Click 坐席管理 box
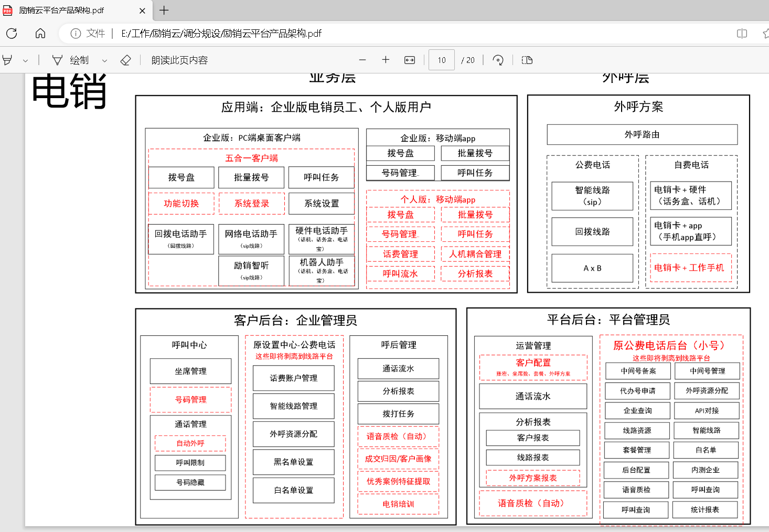This screenshot has height=532, width=769. pyautogui.click(x=191, y=371)
